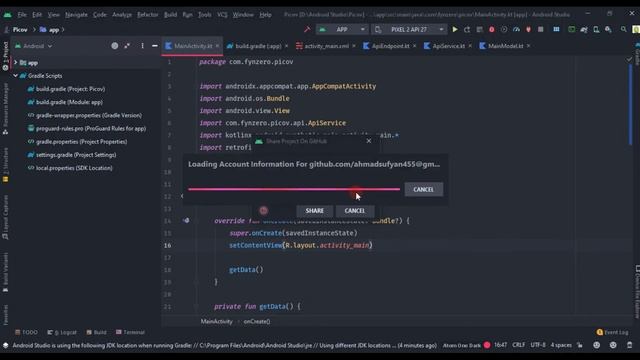Open the Project tool window side tab
This screenshot has height=360, width=640.
point(5,56)
